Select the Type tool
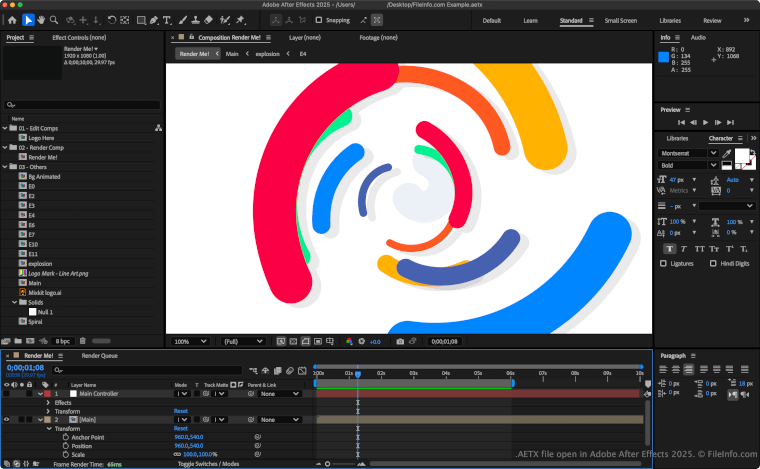Screen dimensions: 760x469 click(x=167, y=20)
